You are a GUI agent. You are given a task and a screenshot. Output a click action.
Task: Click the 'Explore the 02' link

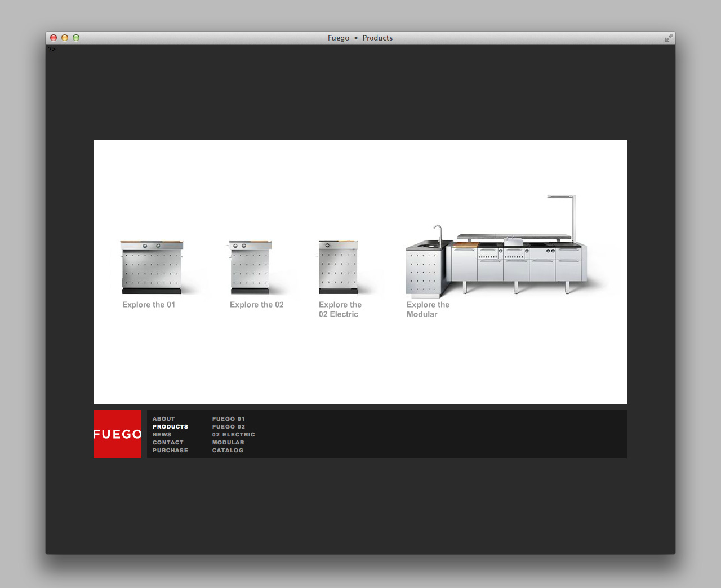click(x=256, y=305)
